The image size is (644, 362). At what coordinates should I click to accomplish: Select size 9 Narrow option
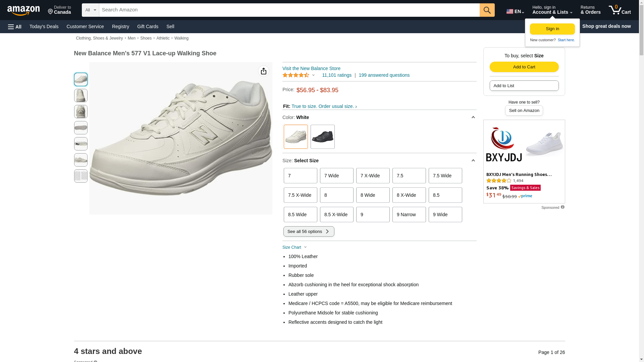pos(409,215)
